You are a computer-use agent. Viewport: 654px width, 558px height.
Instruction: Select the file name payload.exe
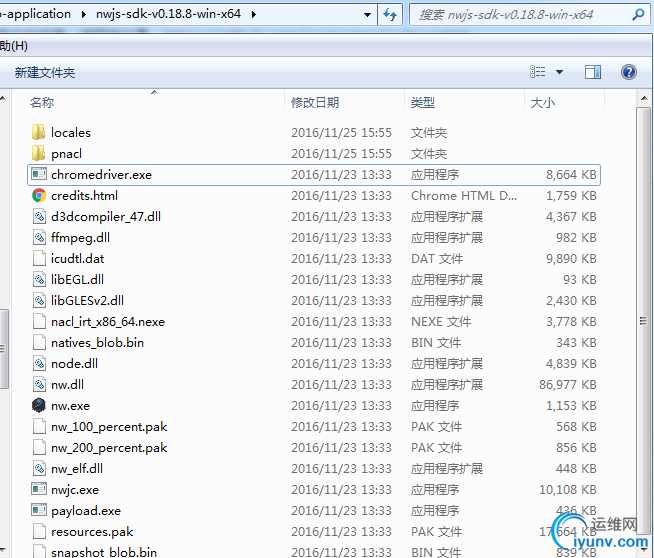(86, 511)
